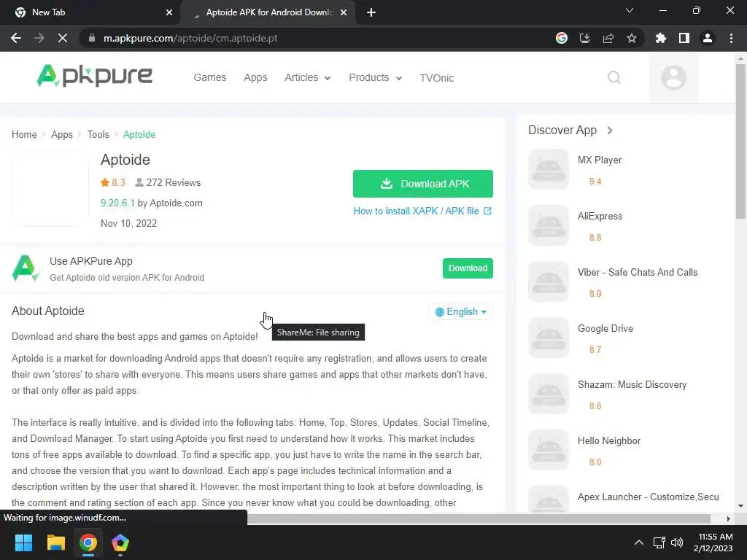Open the Chrome three-dot menu

(x=731, y=38)
